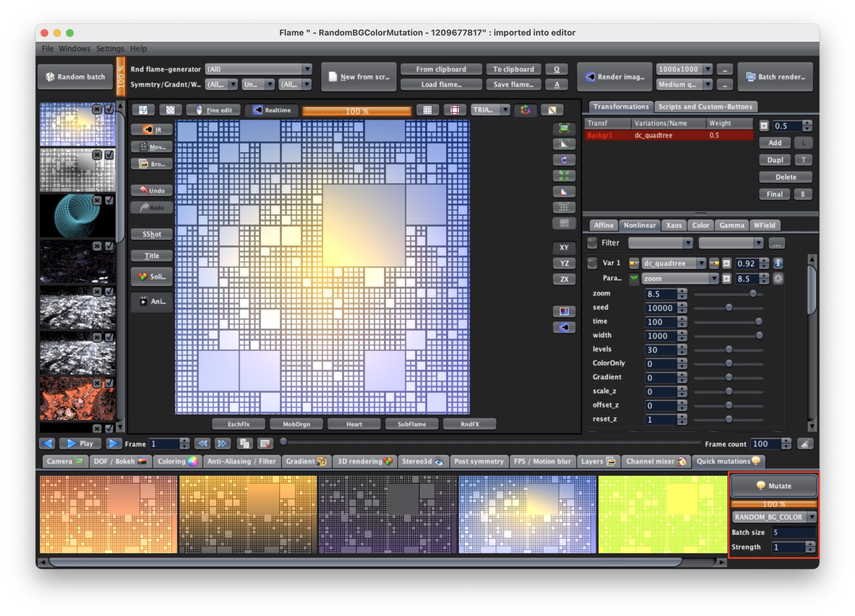This screenshot has height=616, width=855.
Task: Open the RANDOM_BG_COLOR mutation type dropdown
Action: pyautogui.click(x=774, y=517)
